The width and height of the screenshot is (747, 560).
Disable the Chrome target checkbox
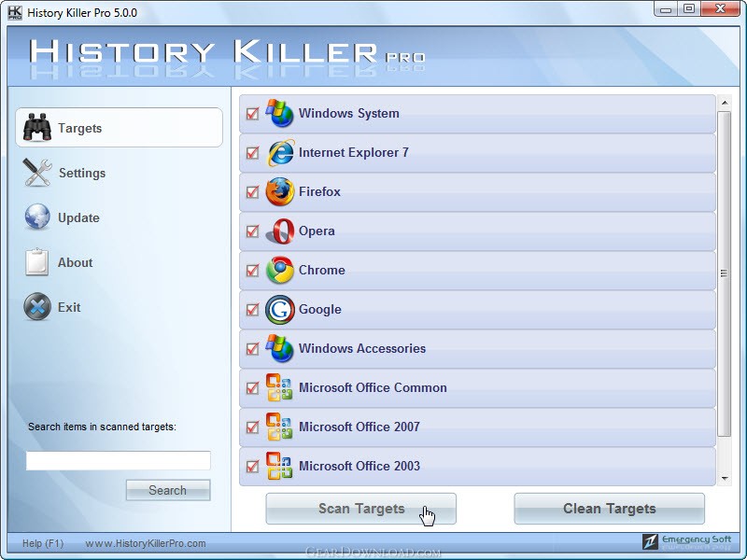(252, 271)
